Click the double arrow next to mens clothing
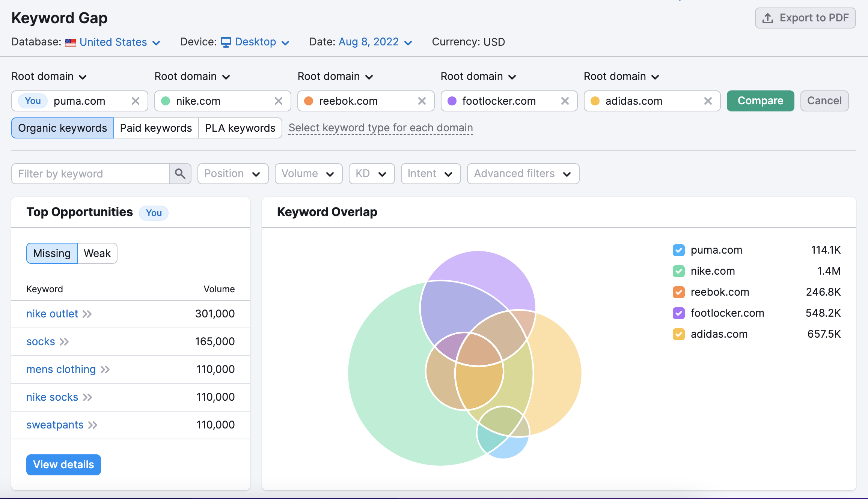This screenshot has height=499, width=868. pyautogui.click(x=105, y=370)
